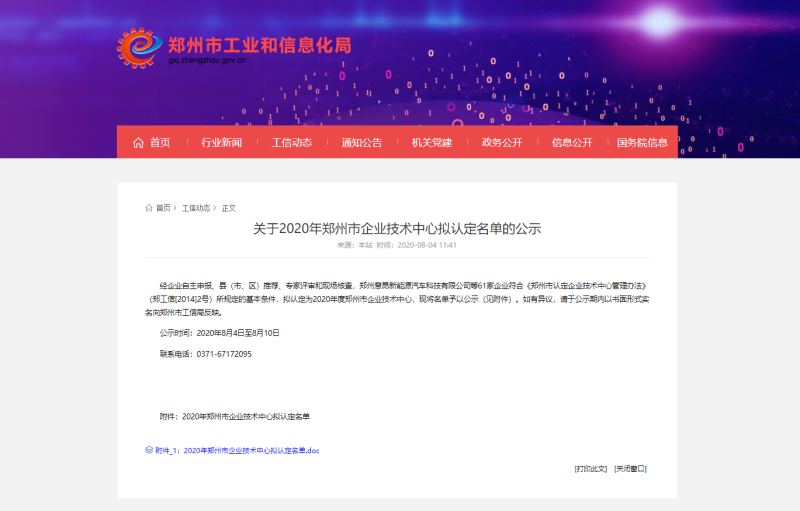Click the small breadcrumb home icon

(x=149, y=208)
